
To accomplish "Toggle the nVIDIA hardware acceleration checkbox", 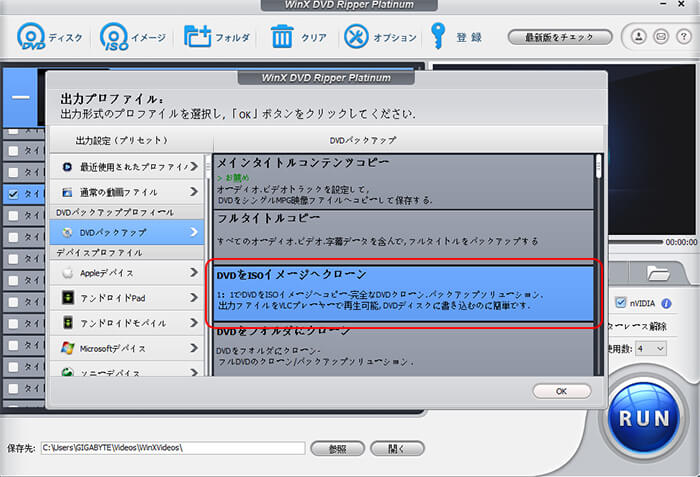I will 621,303.
